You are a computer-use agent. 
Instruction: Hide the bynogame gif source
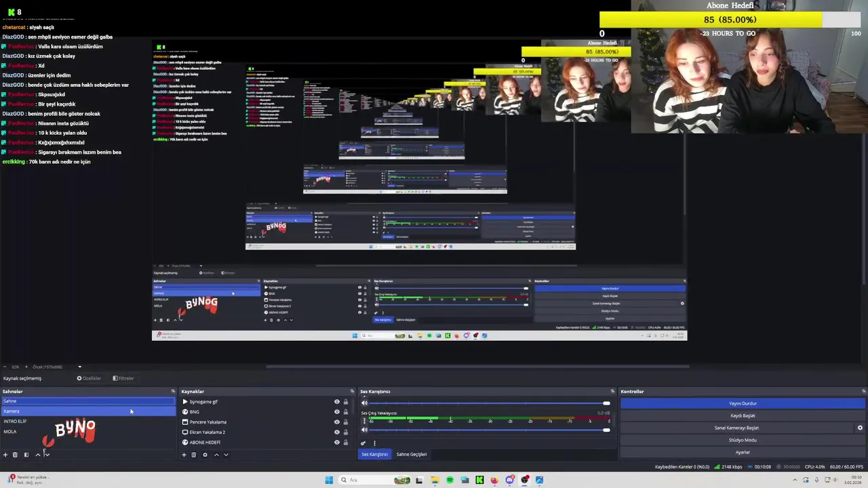[x=336, y=402]
